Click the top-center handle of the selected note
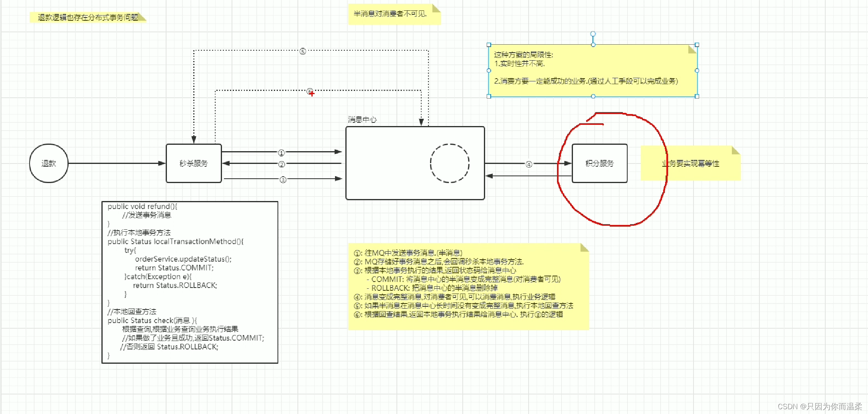This screenshot has height=414, width=868. pyautogui.click(x=593, y=45)
